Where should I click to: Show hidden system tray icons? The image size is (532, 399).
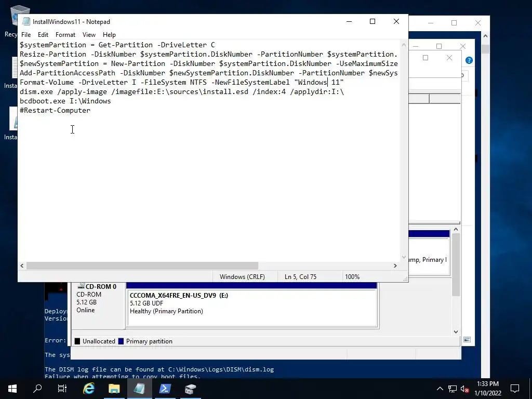pyautogui.click(x=440, y=389)
